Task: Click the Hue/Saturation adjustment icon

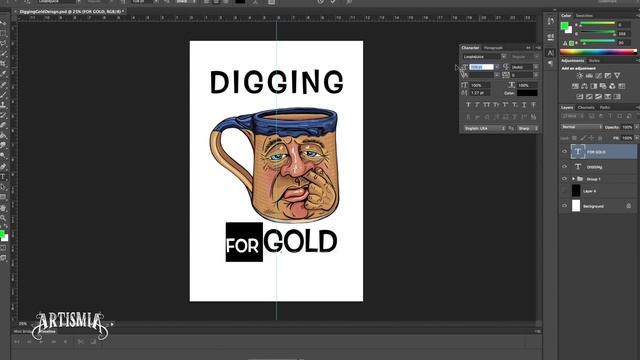Action: (575, 86)
